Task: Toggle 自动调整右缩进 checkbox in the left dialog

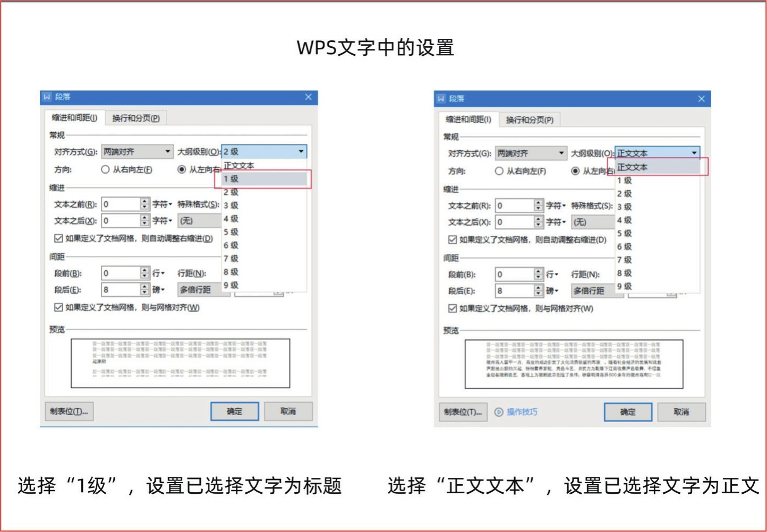Action: pyautogui.click(x=58, y=238)
